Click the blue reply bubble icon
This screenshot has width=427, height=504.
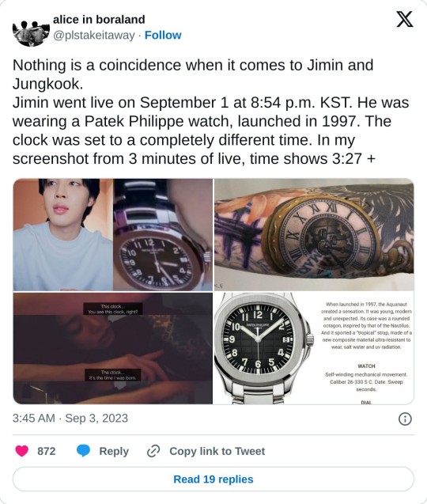pos(83,451)
